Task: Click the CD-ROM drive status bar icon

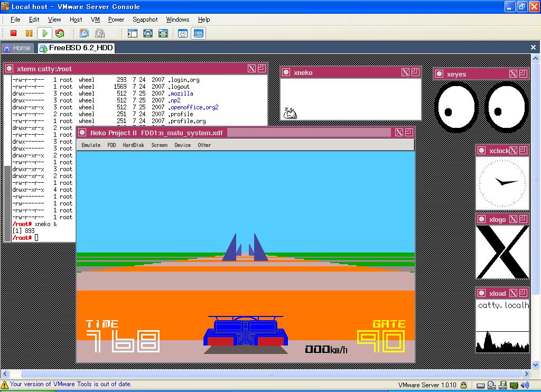Action: [492, 385]
